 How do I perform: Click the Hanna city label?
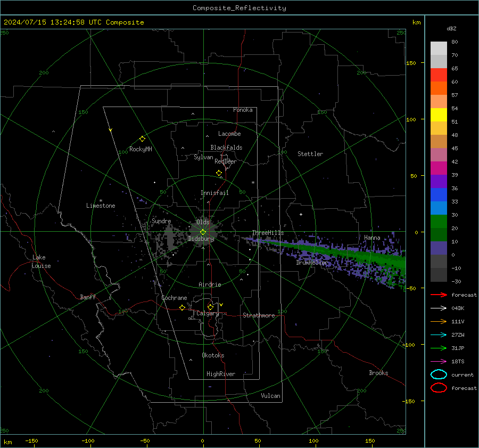point(372,238)
